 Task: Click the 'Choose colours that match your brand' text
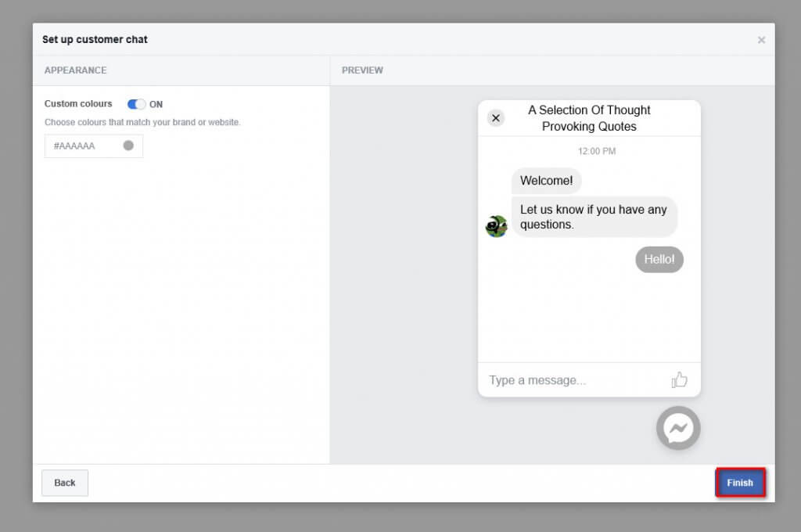click(142, 122)
